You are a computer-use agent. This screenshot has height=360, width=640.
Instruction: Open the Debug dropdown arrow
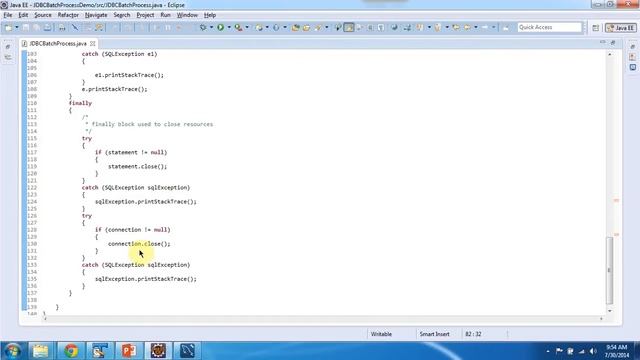click(x=211, y=27)
